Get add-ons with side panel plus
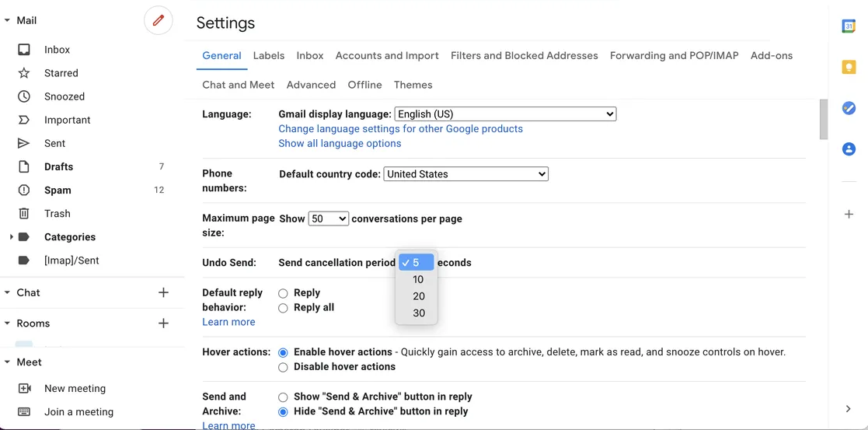This screenshot has width=868, height=430. pyautogui.click(x=849, y=215)
